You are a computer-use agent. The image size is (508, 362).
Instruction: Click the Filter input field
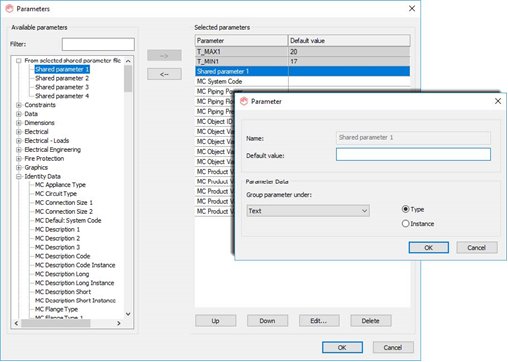point(98,44)
